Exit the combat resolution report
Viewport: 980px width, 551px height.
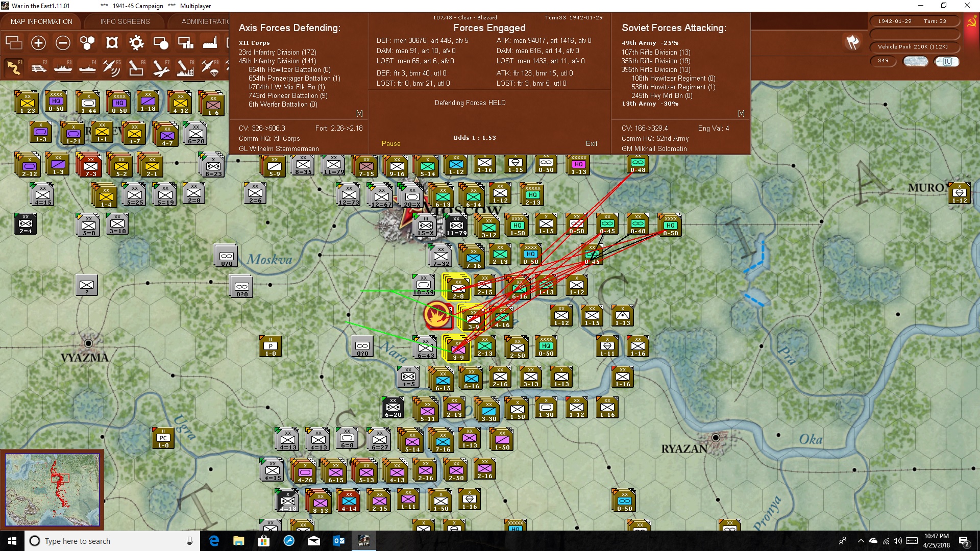(592, 143)
